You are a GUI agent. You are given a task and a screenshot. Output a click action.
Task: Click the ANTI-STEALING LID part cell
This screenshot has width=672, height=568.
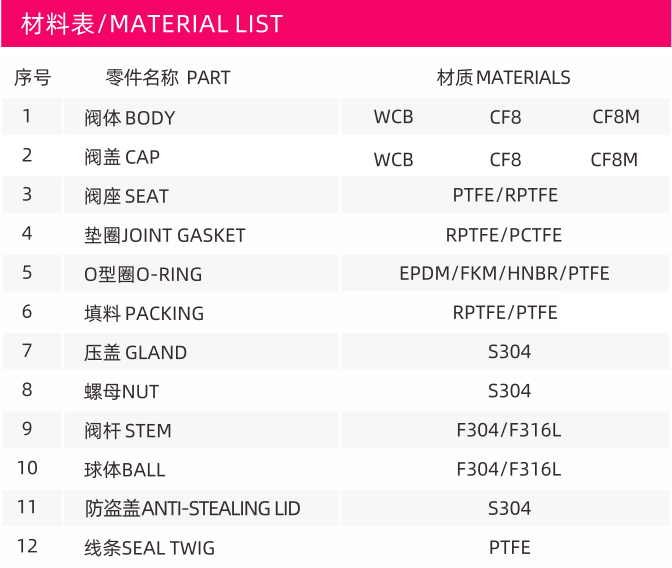[x=201, y=508]
